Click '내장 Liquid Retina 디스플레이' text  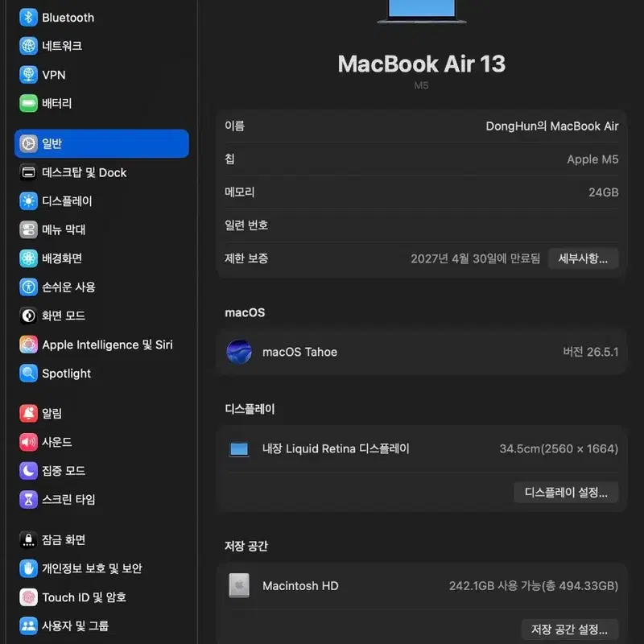click(x=336, y=448)
